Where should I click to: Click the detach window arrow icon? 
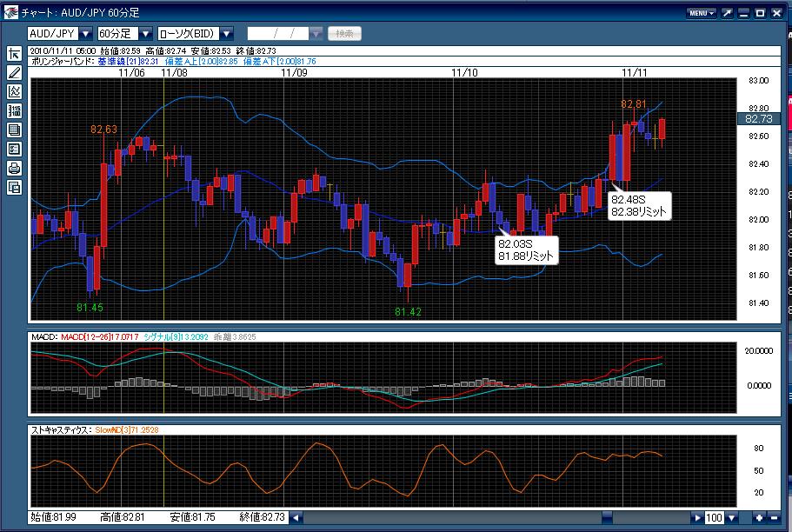(727, 13)
